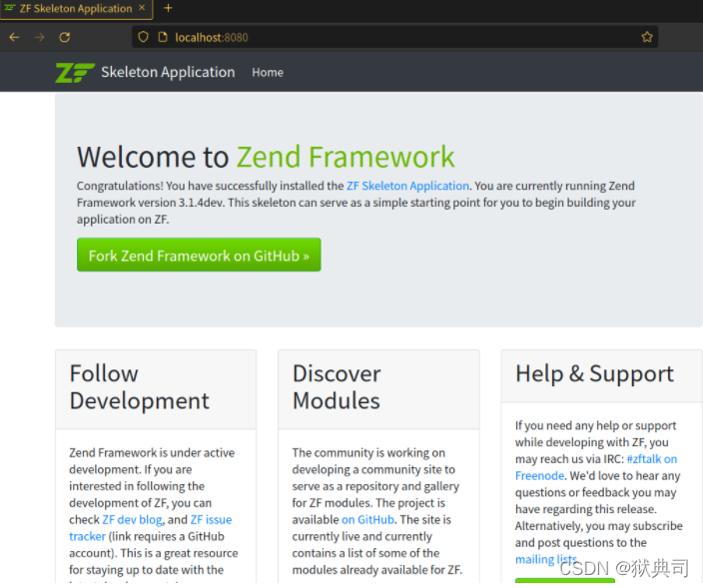Open the ZF Skeleton Application link
703x588 pixels.
(407, 186)
